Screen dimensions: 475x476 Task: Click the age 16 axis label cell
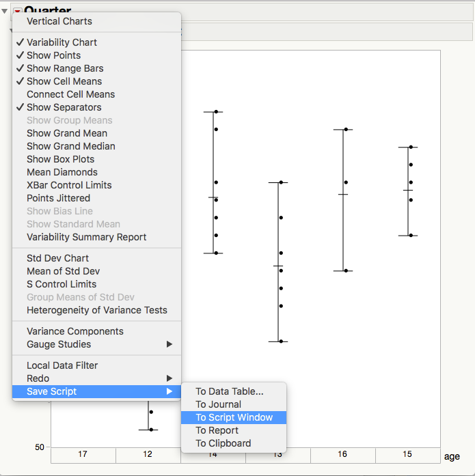(x=343, y=455)
